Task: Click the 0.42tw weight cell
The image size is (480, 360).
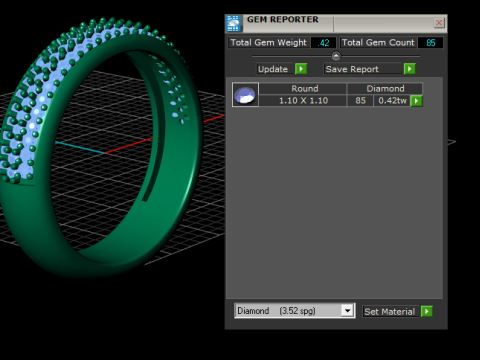Action: [392, 101]
